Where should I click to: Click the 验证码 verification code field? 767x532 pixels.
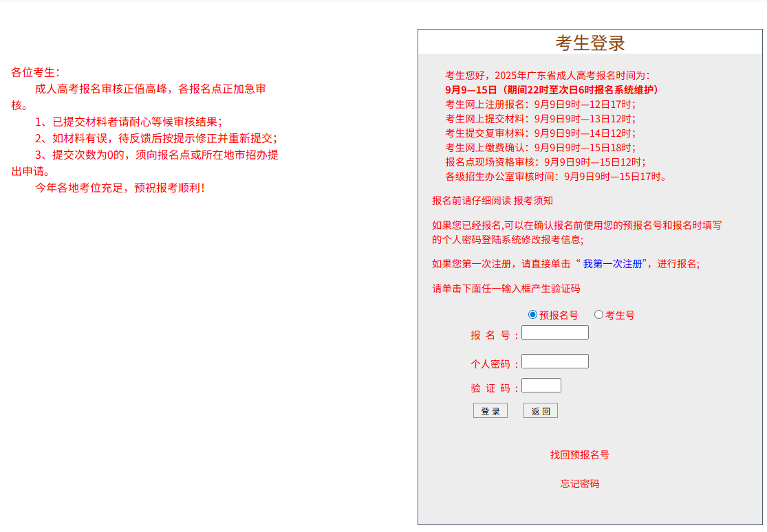[541, 385]
